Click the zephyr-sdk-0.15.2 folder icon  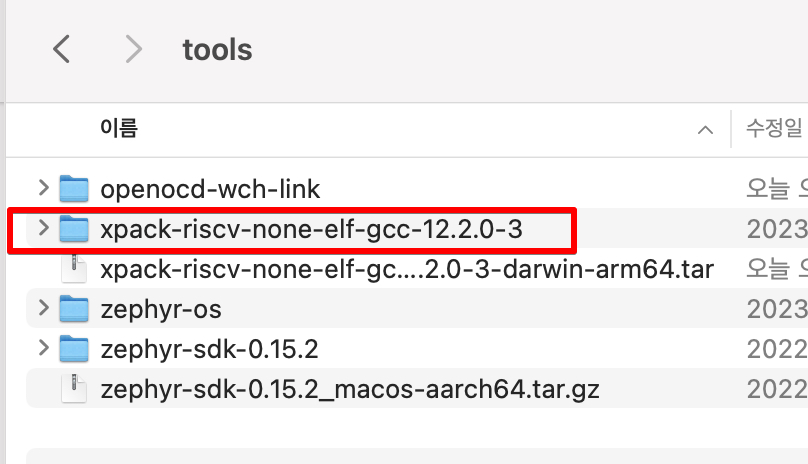pyautogui.click(x=74, y=349)
